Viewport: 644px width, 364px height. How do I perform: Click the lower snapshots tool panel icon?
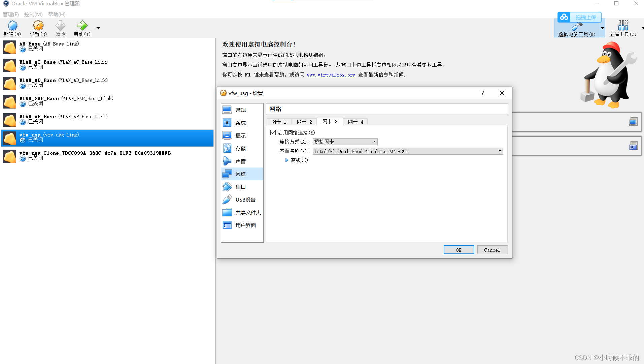click(x=633, y=146)
